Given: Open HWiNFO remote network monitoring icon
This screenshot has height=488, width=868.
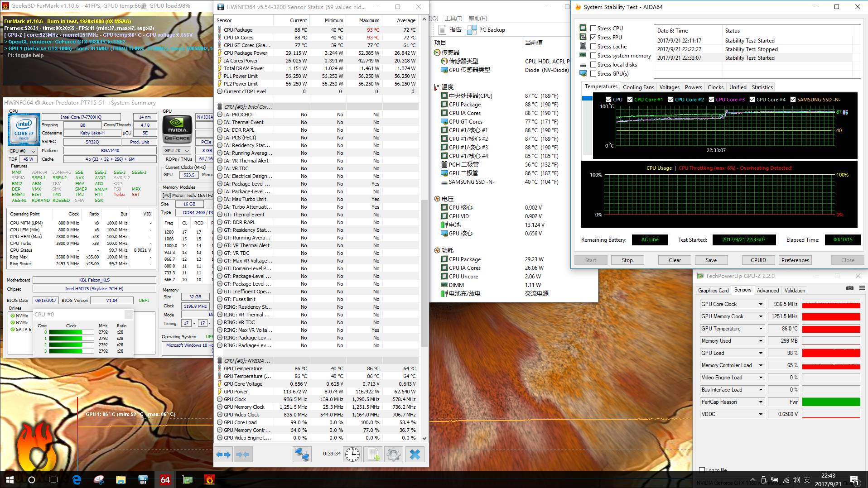Looking at the screenshot, I should pos(302,454).
